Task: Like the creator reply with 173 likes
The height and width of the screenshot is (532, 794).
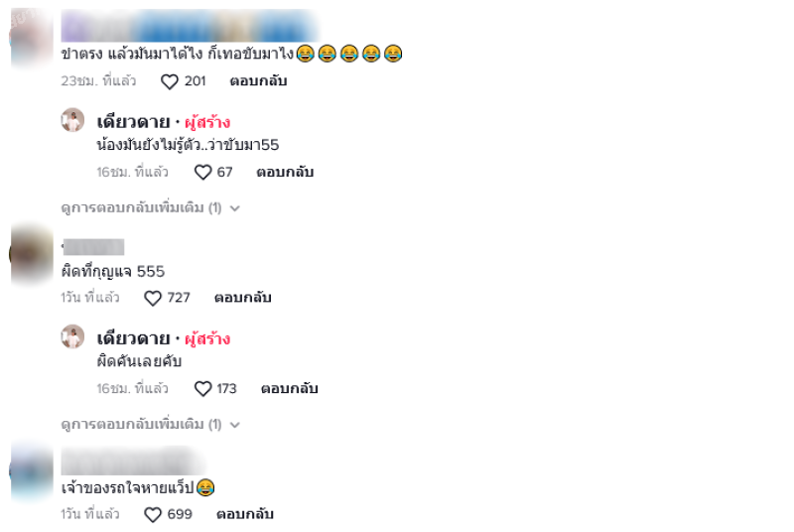Action: (202, 389)
